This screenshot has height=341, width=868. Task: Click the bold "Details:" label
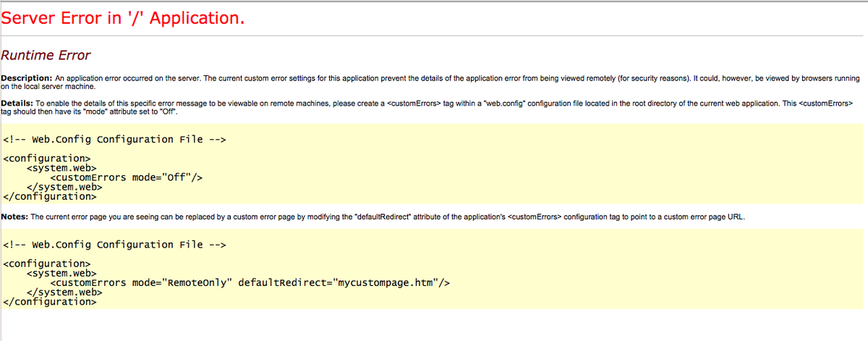pos(17,104)
